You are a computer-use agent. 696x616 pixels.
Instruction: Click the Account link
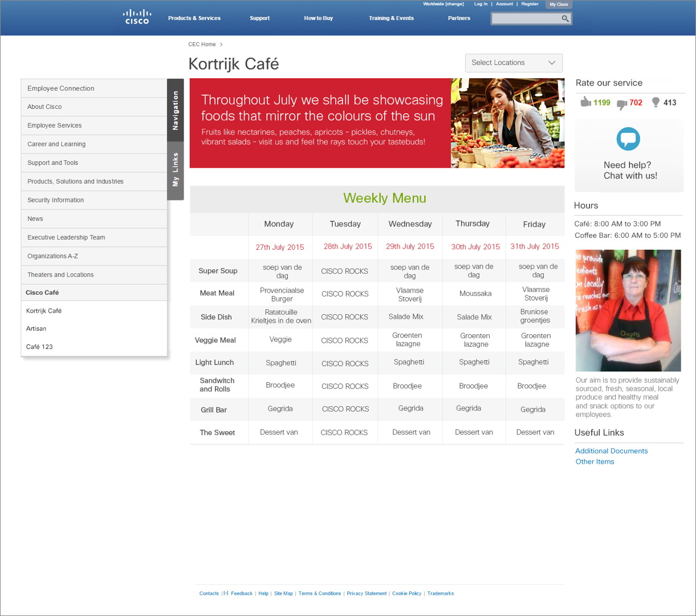504,4
